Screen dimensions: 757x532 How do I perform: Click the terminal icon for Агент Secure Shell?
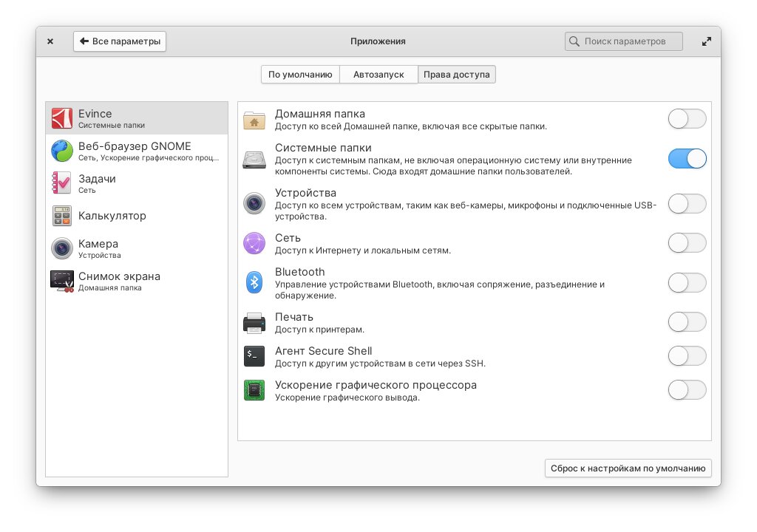coord(254,356)
